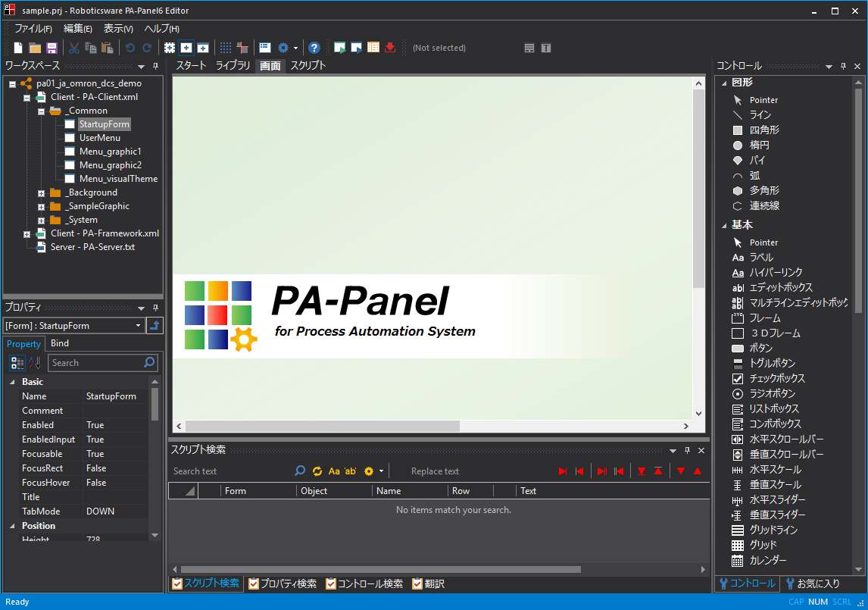This screenshot has height=610, width=868.
Task: Switch to the ライブラリ tab
Action: click(x=233, y=65)
